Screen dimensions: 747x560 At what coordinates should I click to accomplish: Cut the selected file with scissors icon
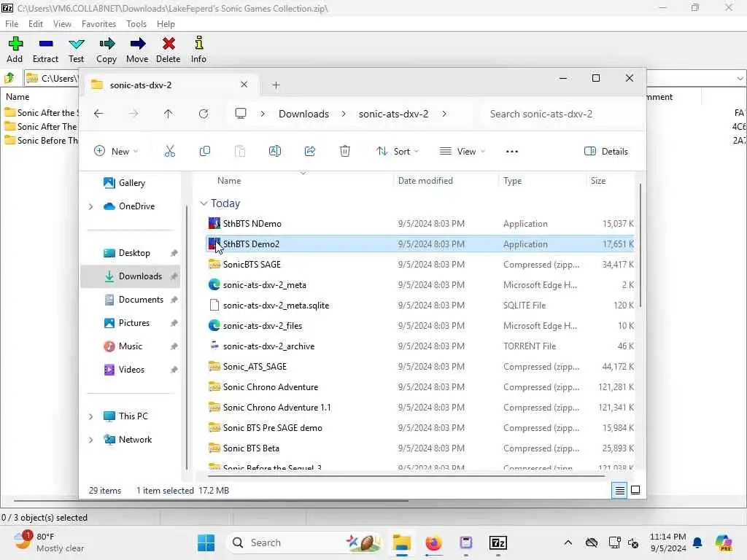(169, 152)
